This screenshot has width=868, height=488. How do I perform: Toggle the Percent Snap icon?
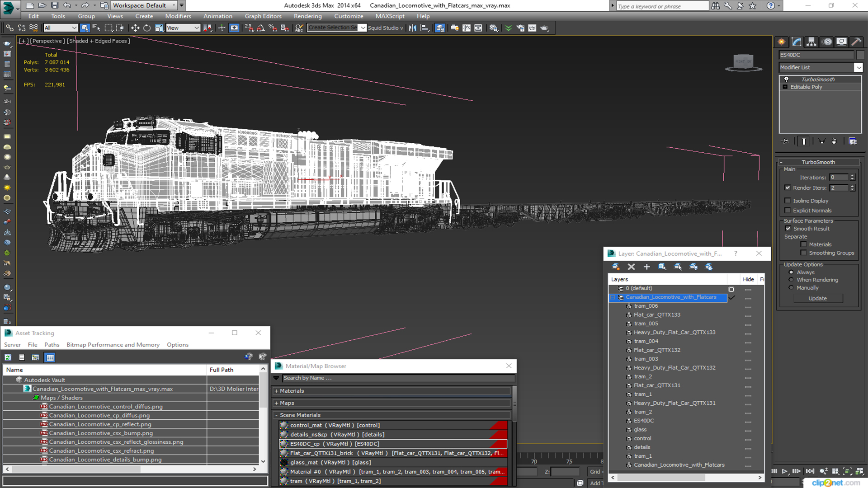tap(273, 28)
